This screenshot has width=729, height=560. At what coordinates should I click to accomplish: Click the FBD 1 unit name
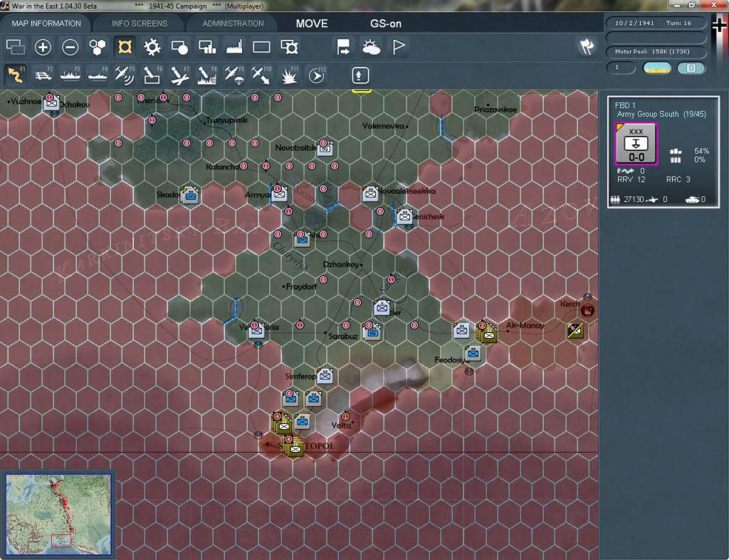point(625,105)
